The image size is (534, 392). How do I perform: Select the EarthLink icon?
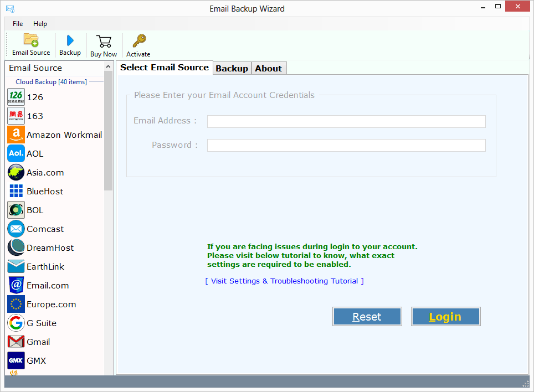(x=16, y=266)
